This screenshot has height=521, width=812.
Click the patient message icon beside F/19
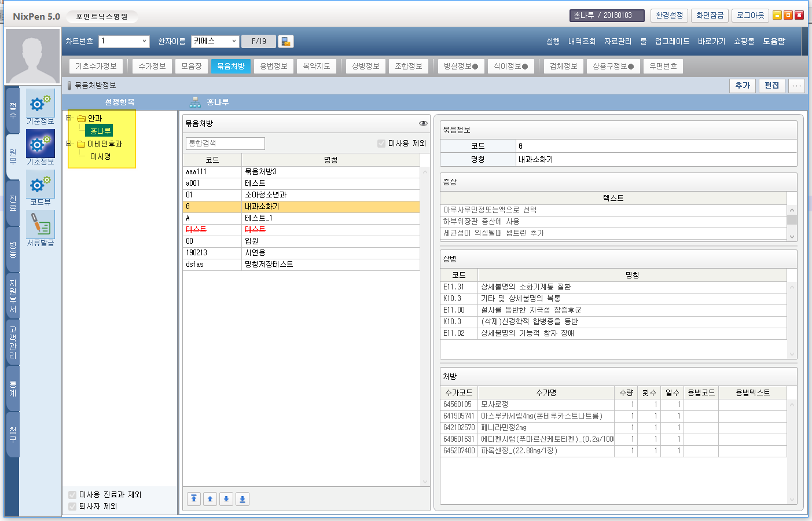tap(286, 42)
